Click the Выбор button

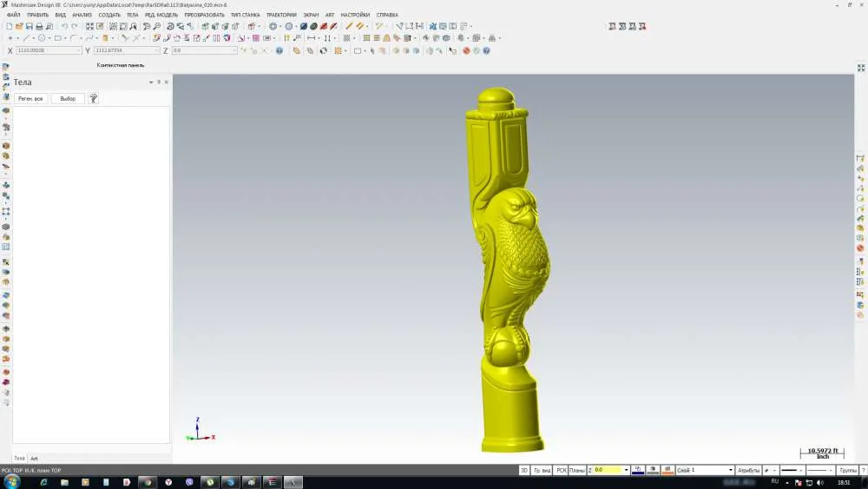pos(68,98)
